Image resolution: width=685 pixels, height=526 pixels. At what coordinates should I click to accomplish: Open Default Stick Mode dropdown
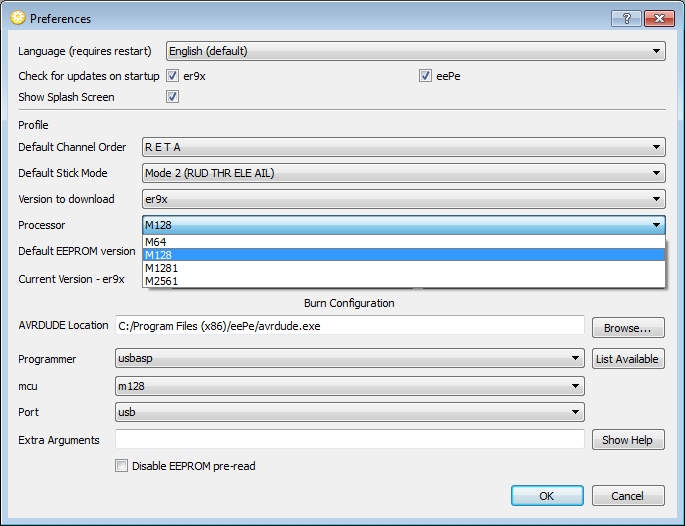(404, 173)
